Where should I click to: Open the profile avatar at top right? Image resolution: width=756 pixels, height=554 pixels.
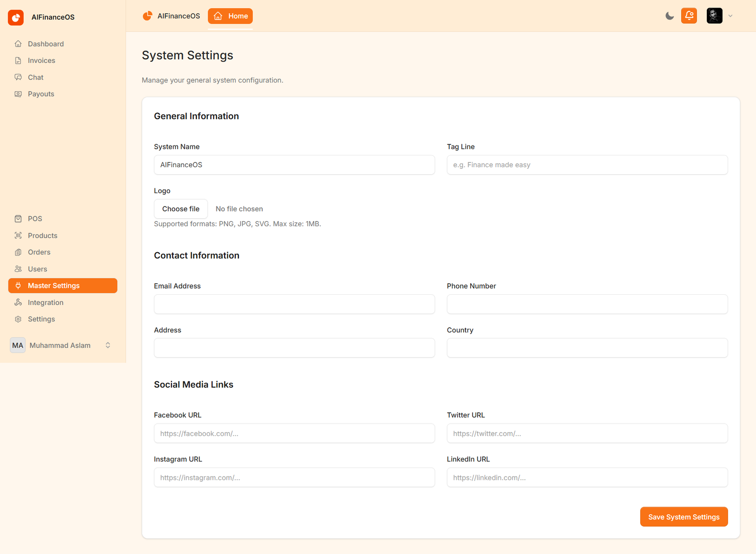[714, 16]
